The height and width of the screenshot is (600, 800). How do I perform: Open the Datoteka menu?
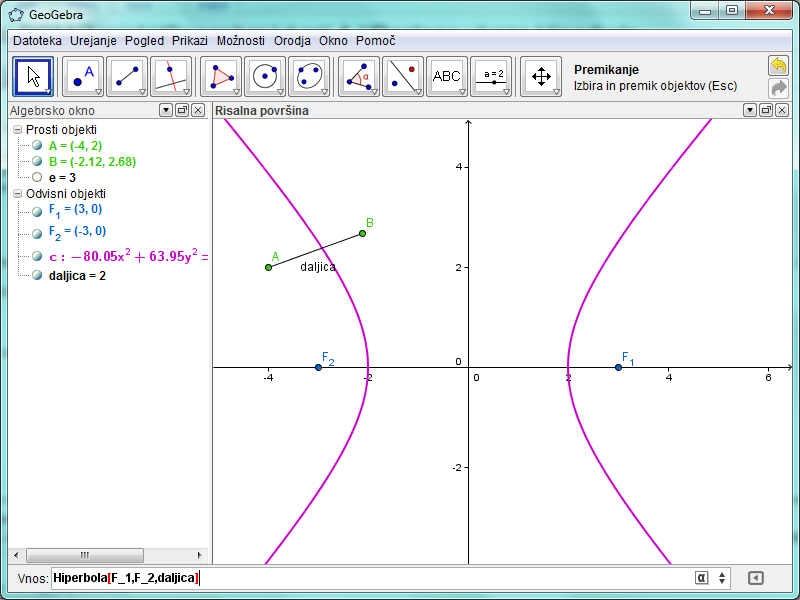tap(37, 41)
